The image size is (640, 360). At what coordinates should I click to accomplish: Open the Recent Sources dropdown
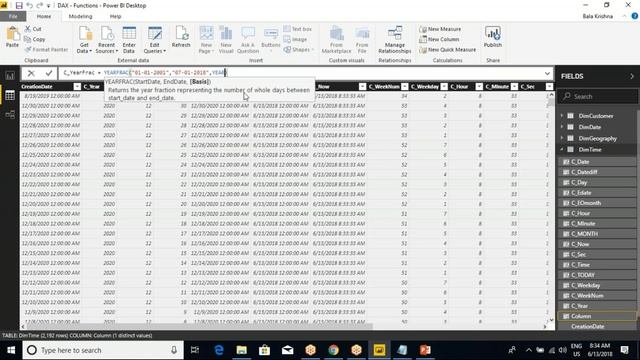[107, 40]
